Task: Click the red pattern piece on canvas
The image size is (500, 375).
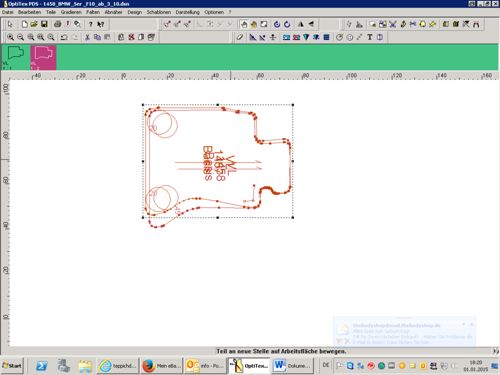Action: [x=217, y=163]
